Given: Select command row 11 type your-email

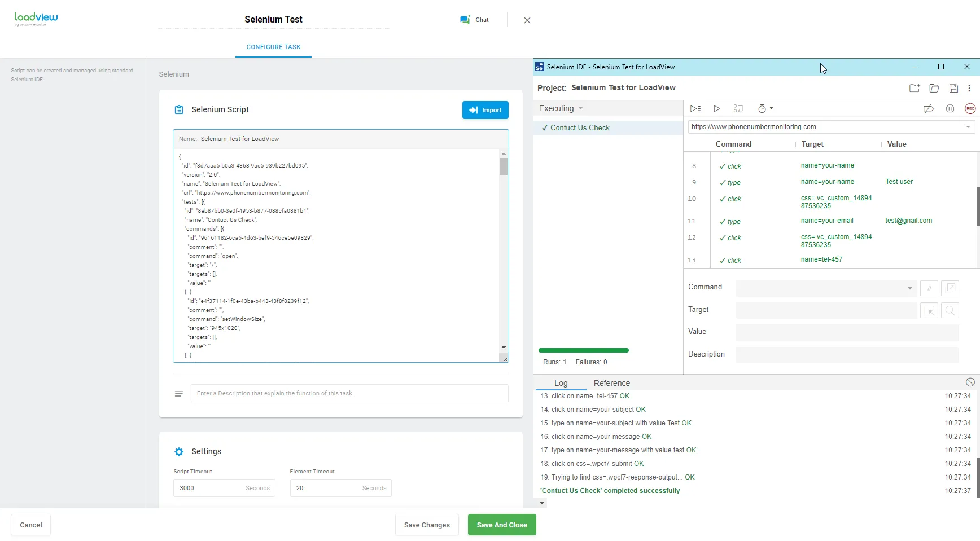Looking at the screenshot, I should pyautogui.click(x=830, y=221).
